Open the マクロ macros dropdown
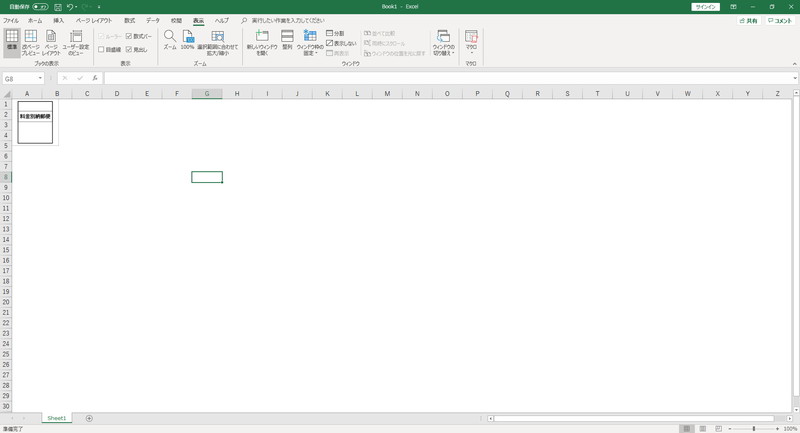This screenshot has height=433, width=800. [x=471, y=42]
